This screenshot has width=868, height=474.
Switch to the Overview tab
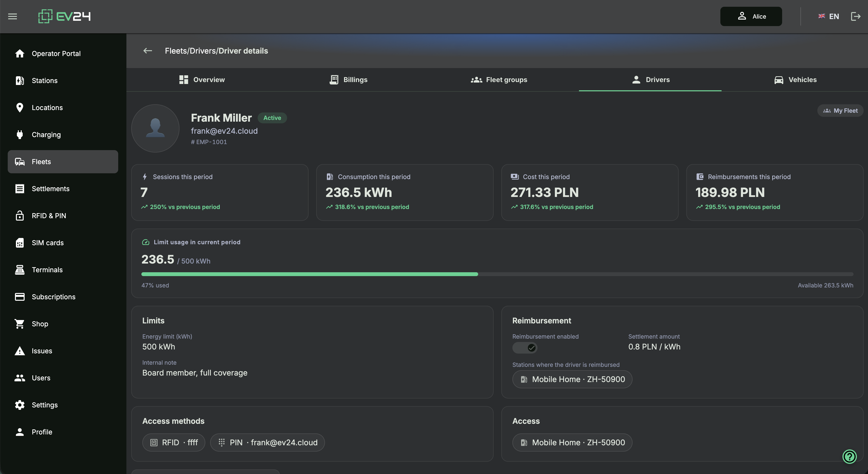tap(202, 80)
